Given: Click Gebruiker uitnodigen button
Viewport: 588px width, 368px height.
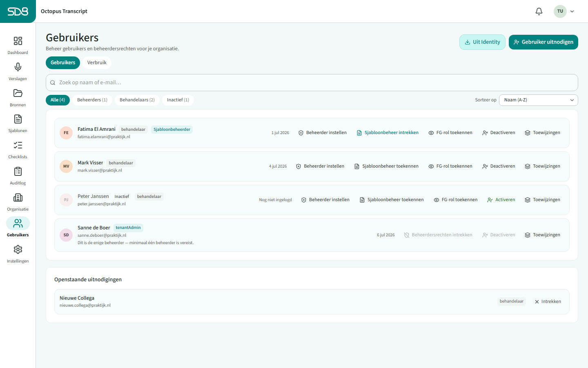Looking at the screenshot, I should (x=543, y=42).
